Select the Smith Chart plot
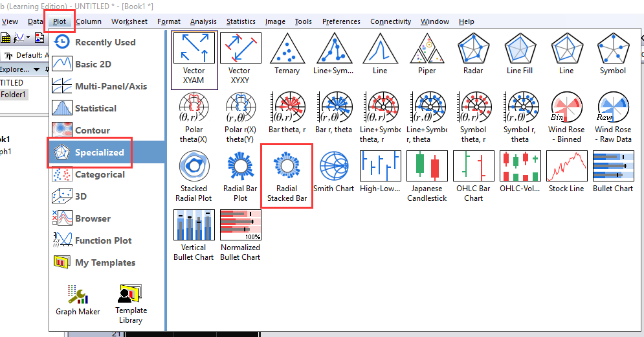644x337 pixels. pyautogui.click(x=333, y=172)
